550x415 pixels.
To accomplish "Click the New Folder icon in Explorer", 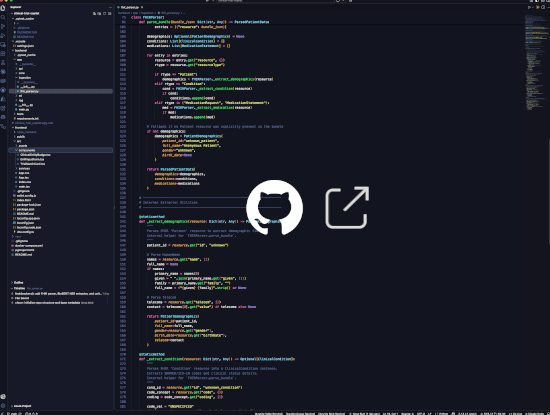I will coord(99,13).
